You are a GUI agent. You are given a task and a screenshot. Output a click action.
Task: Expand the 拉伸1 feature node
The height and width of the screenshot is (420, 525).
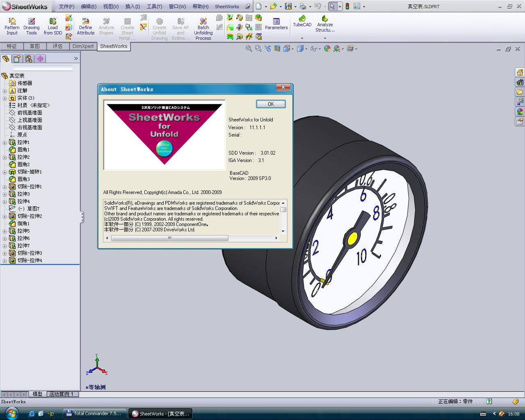tap(5, 142)
